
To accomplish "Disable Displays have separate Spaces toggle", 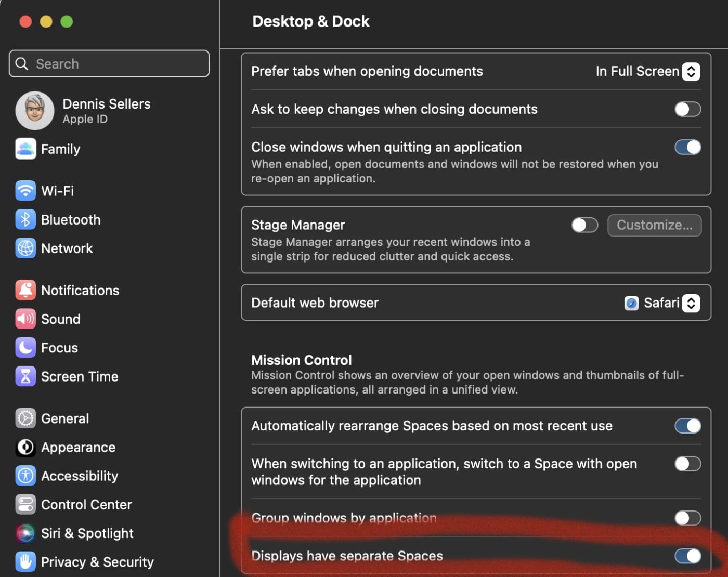I will tap(687, 556).
